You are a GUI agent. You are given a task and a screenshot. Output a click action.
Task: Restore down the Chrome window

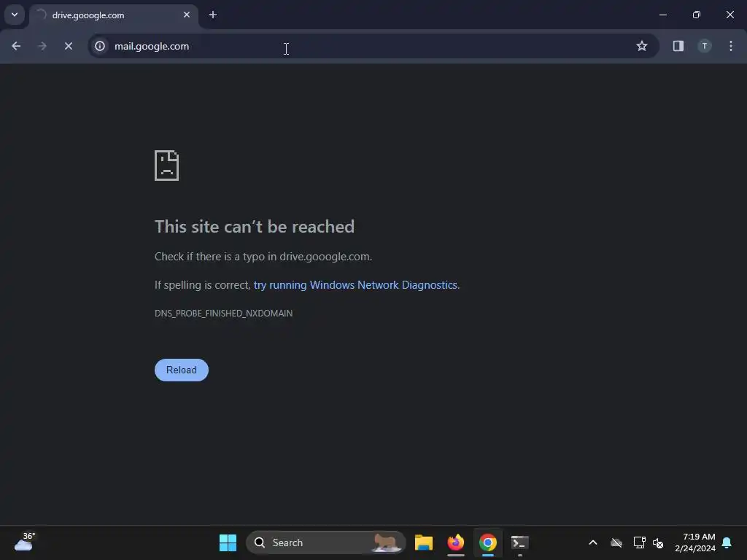(x=697, y=15)
